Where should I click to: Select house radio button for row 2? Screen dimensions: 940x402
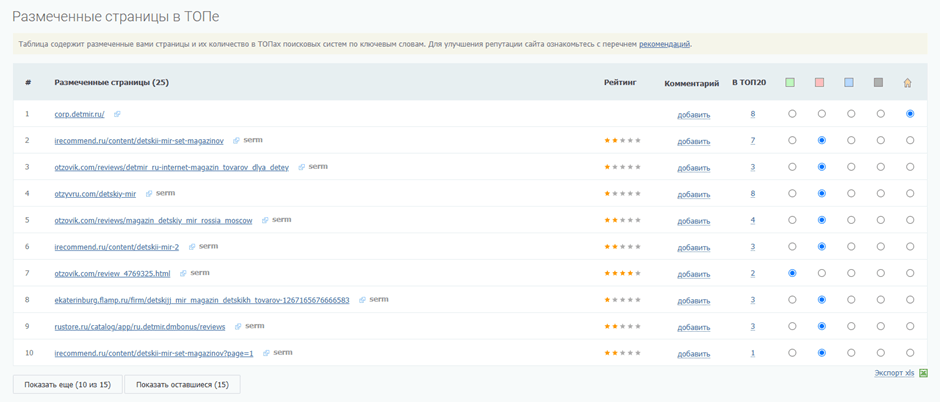pyautogui.click(x=909, y=141)
